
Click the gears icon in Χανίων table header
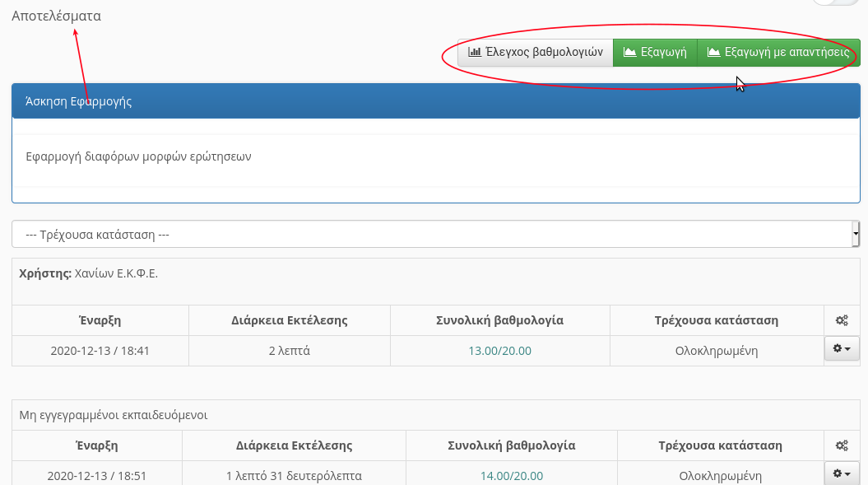[x=842, y=320]
